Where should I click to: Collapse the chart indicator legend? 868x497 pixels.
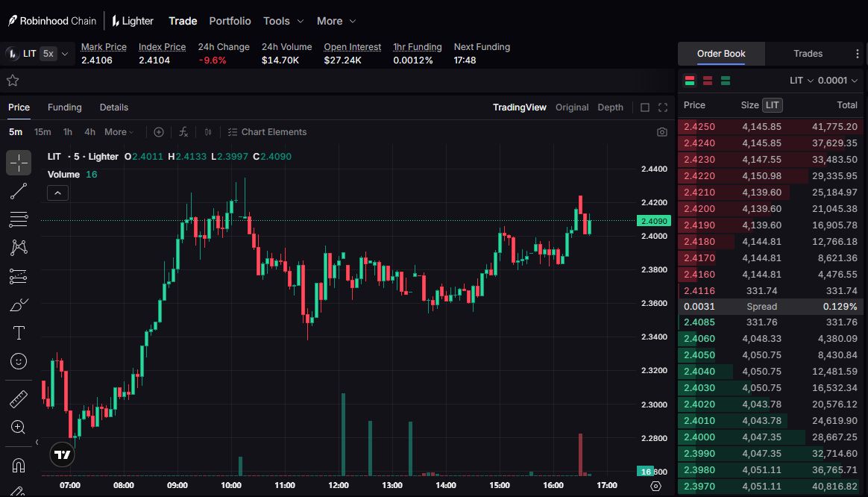pos(57,193)
